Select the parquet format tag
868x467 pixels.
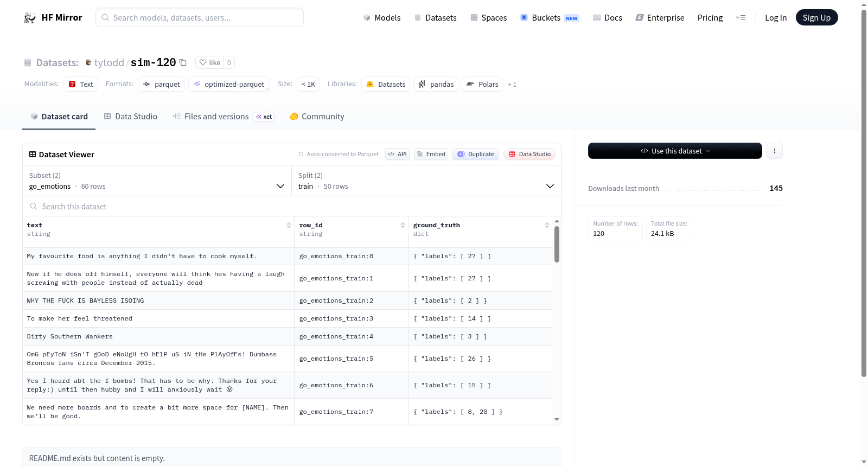[x=162, y=84]
